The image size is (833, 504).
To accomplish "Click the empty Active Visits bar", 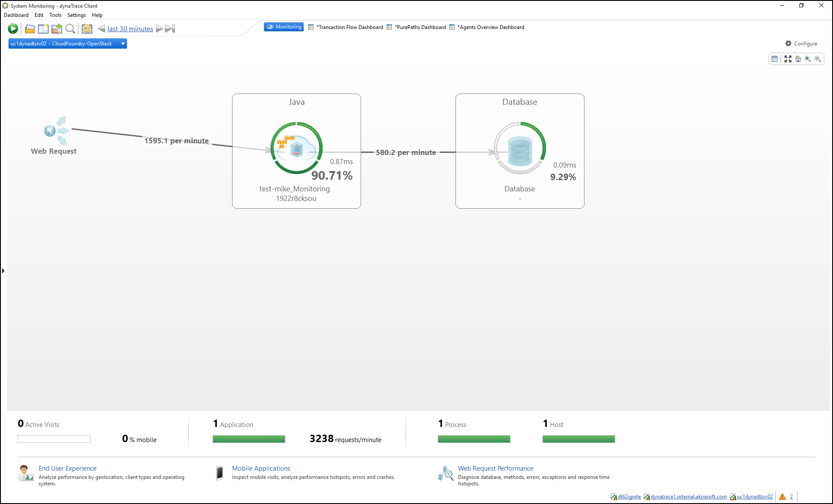I will coord(54,439).
